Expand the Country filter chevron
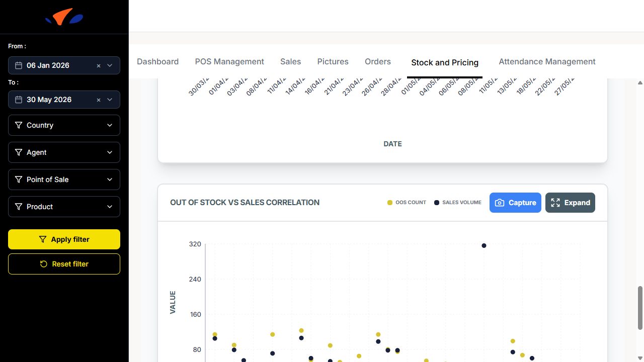 click(110, 125)
